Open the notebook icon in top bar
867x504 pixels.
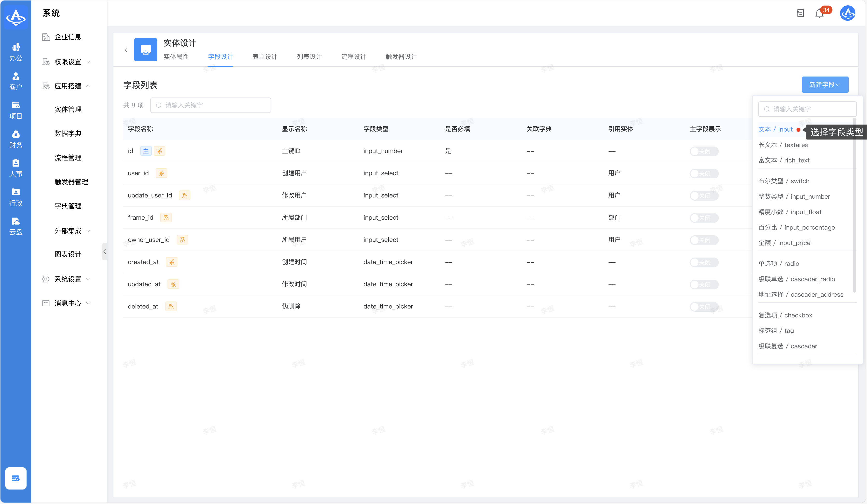[x=800, y=13]
